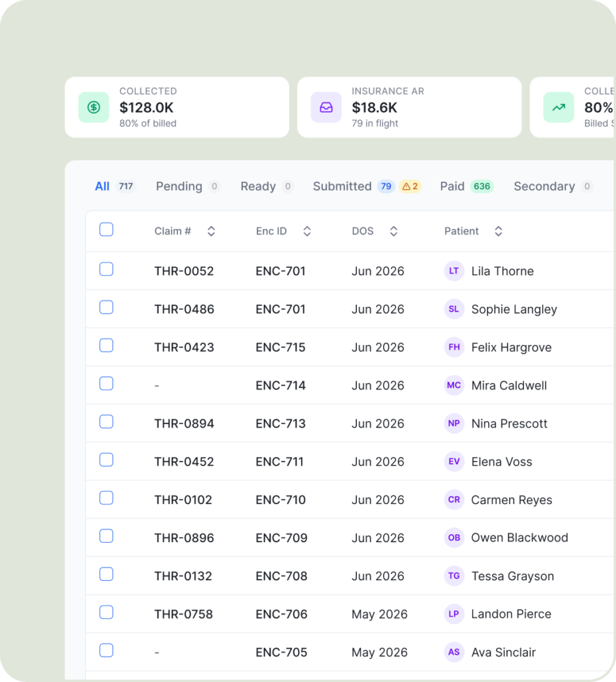
Task: Click the AS avatar for Ava Sinclair
Action: pyautogui.click(x=454, y=652)
